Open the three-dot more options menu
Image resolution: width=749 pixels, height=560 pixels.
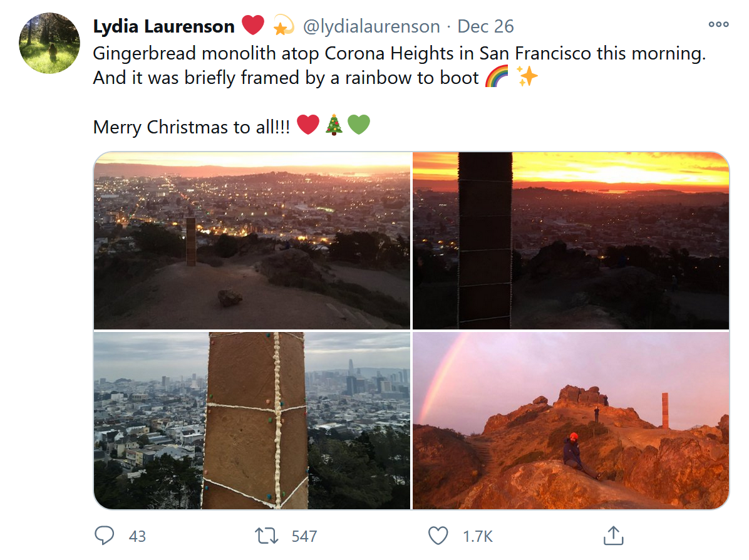click(x=718, y=24)
